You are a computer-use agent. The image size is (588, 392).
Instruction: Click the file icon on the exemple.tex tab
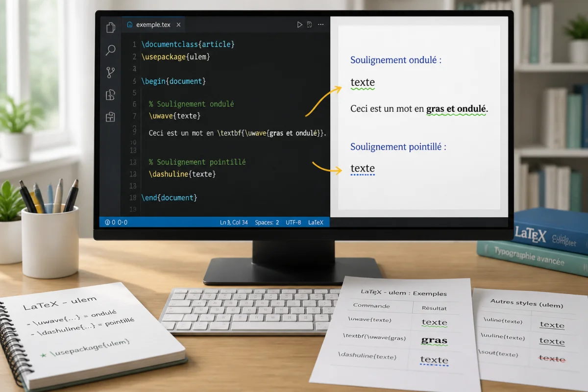click(129, 24)
